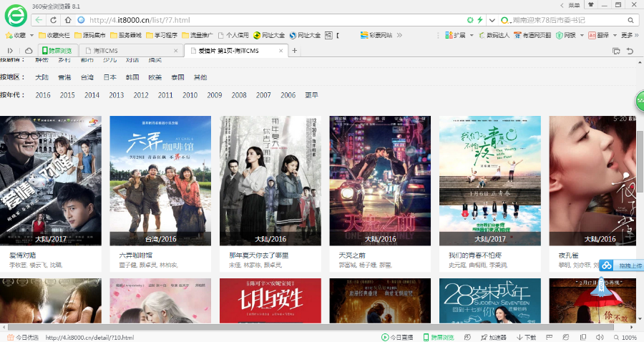Filter by region 韩国
Viewport: 644px width, 342px height.
pos(132,77)
